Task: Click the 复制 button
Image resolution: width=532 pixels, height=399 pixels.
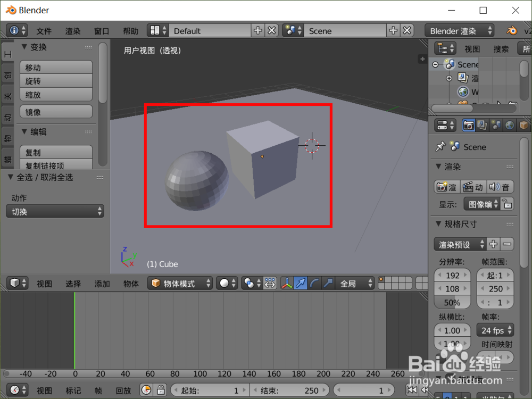Action: point(56,152)
